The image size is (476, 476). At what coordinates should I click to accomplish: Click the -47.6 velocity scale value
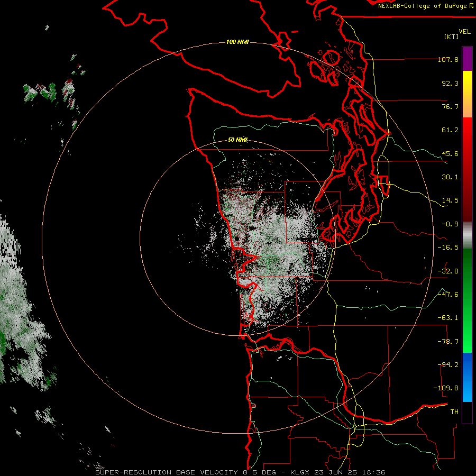[x=448, y=295]
